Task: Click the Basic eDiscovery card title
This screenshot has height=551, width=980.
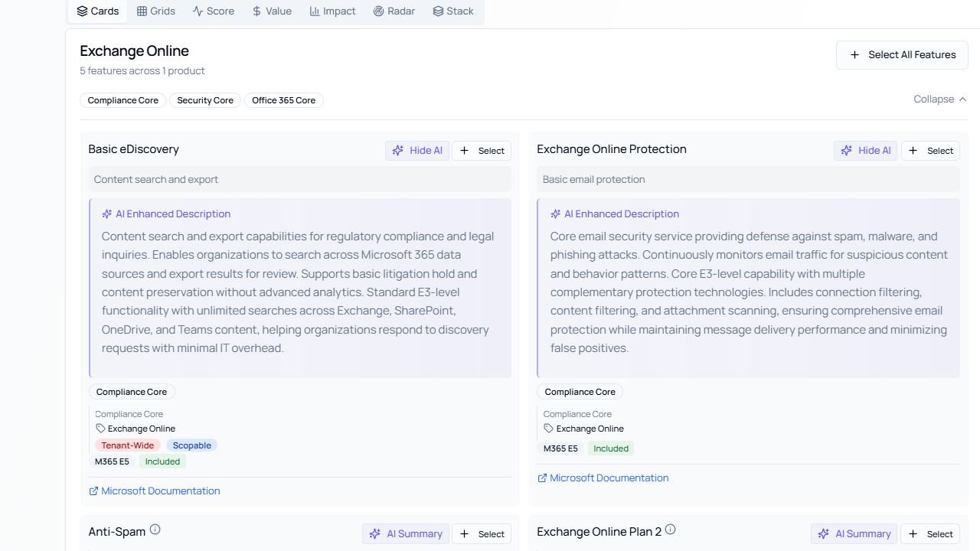Action: point(134,149)
